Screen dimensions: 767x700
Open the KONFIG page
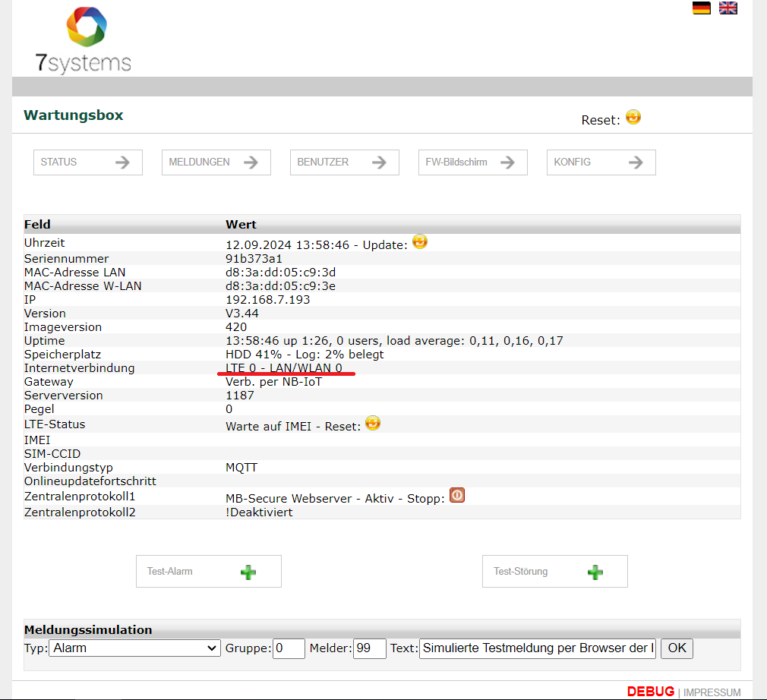(x=601, y=162)
